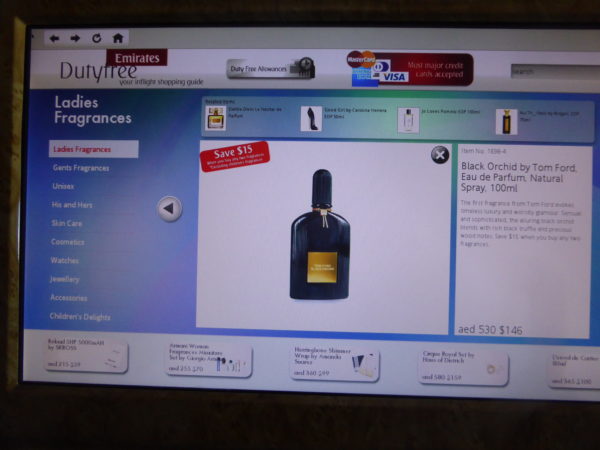Go to the home page icon
The height and width of the screenshot is (450, 600).
118,38
